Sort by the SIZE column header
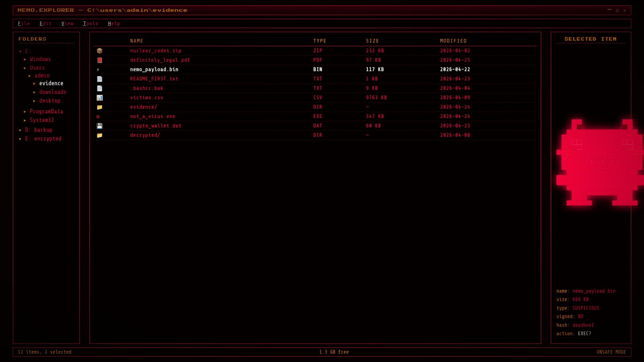Viewport: 644px width, 362px height. coord(373,41)
